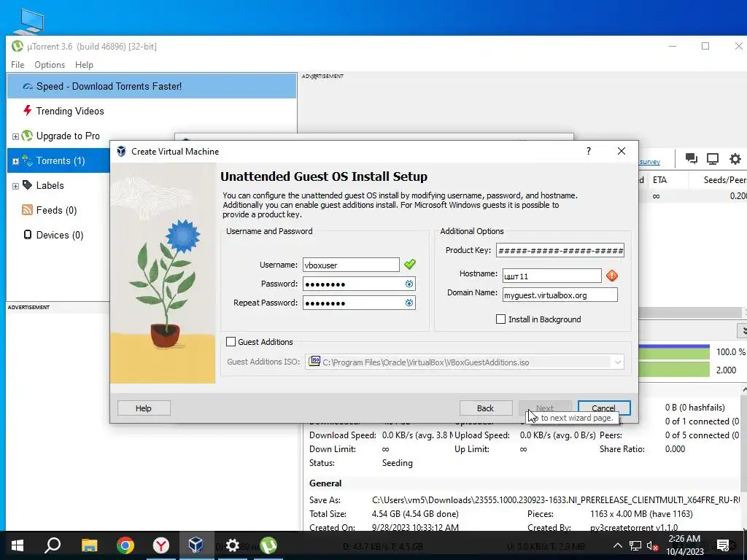The height and width of the screenshot is (560, 747).
Task: Click the uTorrent remote monitor toolbar icon
Action: tap(713, 158)
